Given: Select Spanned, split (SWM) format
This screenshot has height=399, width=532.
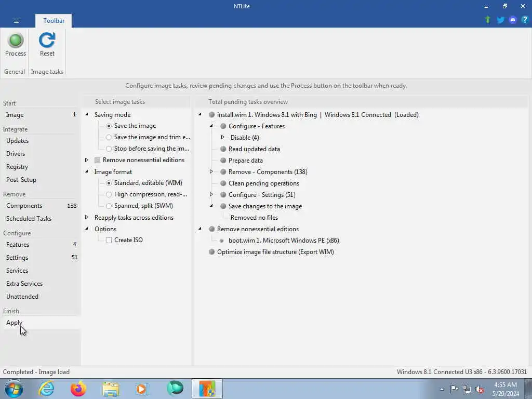Looking at the screenshot, I should tap(109, 206).
